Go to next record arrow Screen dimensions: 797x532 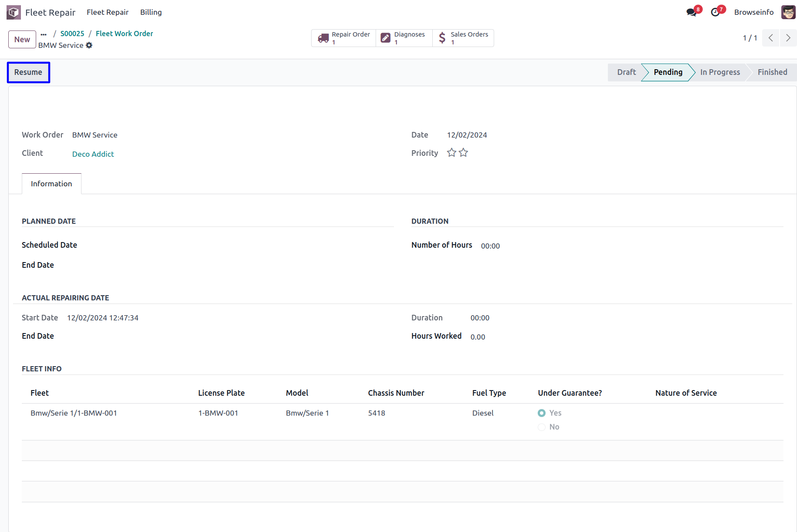click(x=788, y=38)
